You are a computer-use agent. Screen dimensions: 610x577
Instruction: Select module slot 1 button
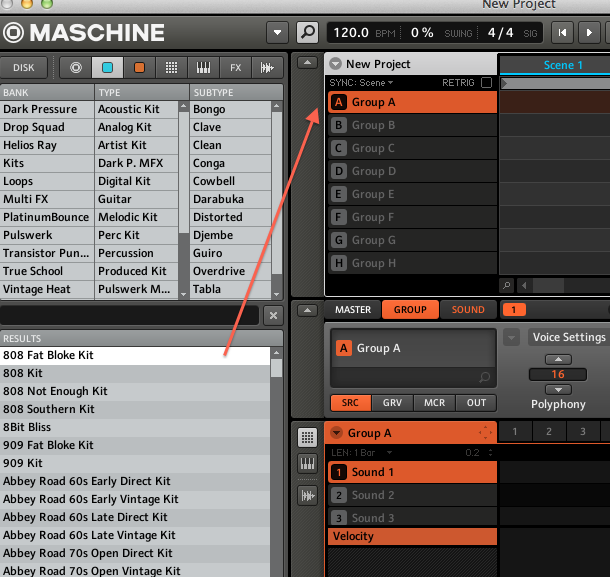tap(514, 310)
